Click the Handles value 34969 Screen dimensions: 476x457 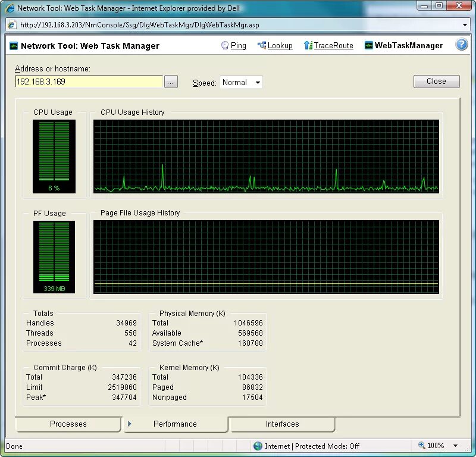point(126,323)
